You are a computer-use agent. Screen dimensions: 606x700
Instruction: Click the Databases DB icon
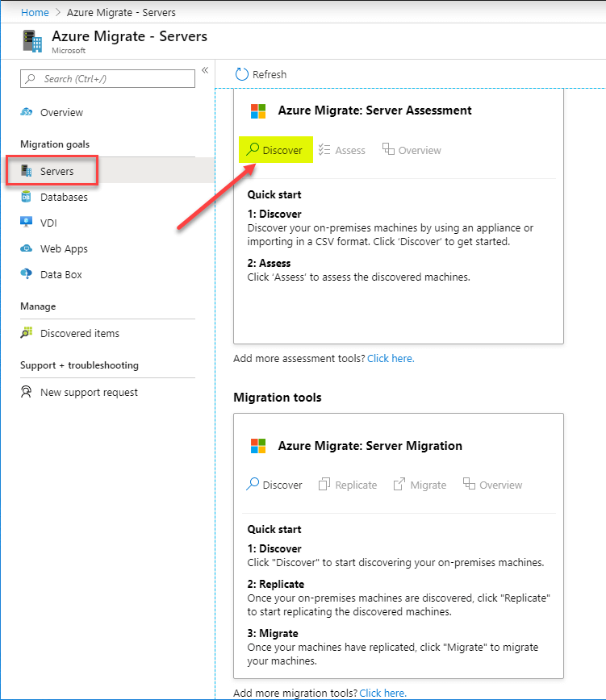[x=27, y=197]
